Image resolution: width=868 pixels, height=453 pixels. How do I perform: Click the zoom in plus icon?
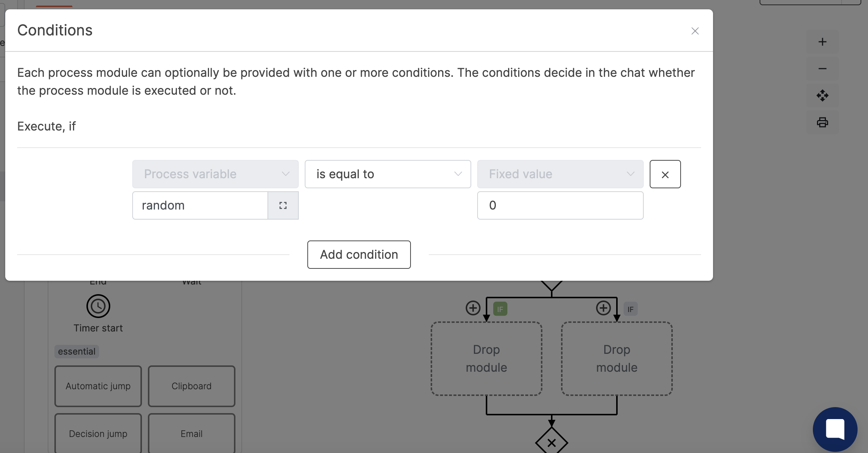tap(822, 42)
